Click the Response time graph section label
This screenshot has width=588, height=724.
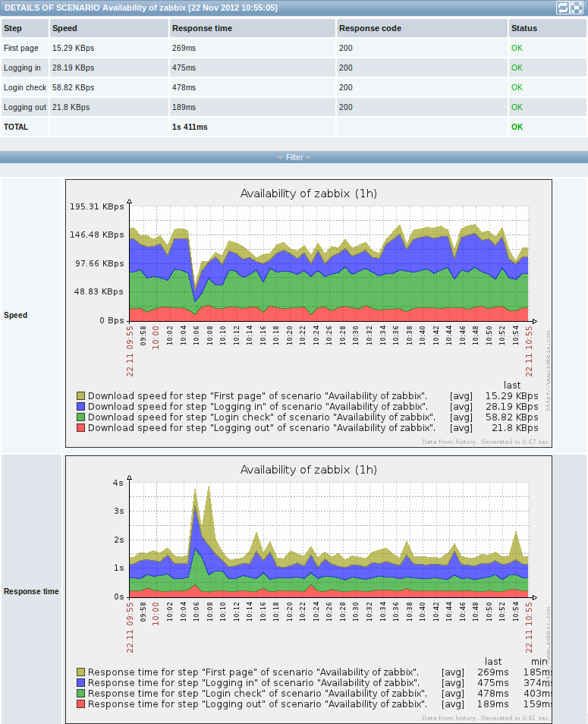(x=31, y=591)
